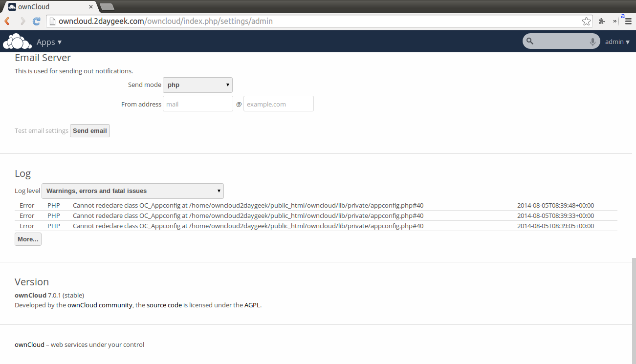Open the source code link
The image size is (636, 364).
[x=164, y=305]
